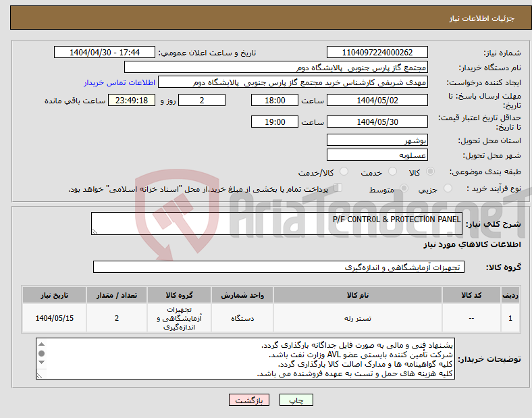Click response deadline time 18:00
Screen dimensions: 532x418
pos(275,101)
